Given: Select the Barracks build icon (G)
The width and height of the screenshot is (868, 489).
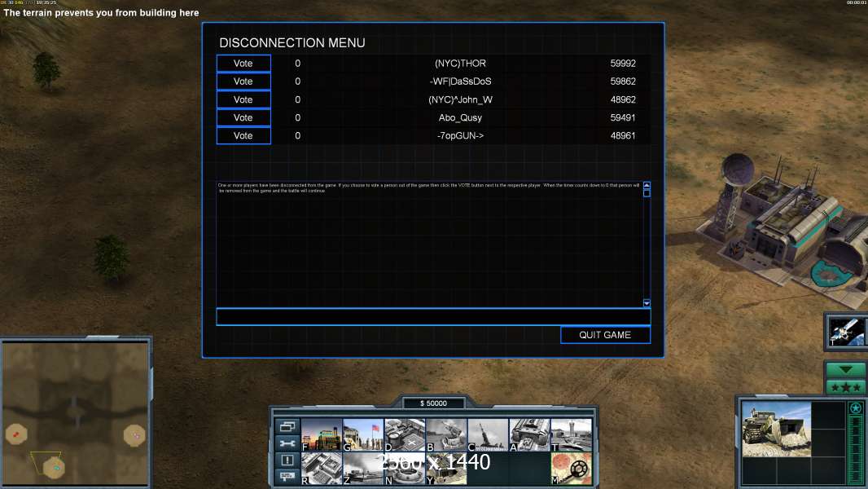Looking at the screenshot, I should click(363, 434).
